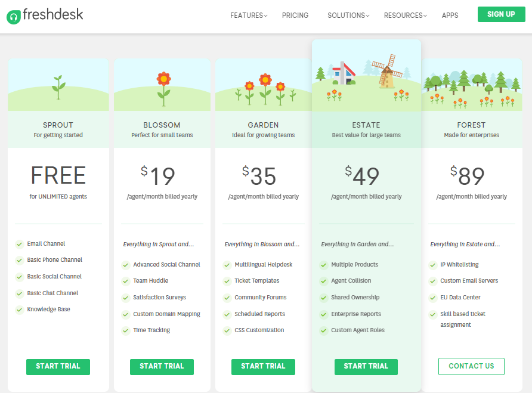Click checkmark icon beside Time Tracking
532x393 pixels.
click(125, 330)
